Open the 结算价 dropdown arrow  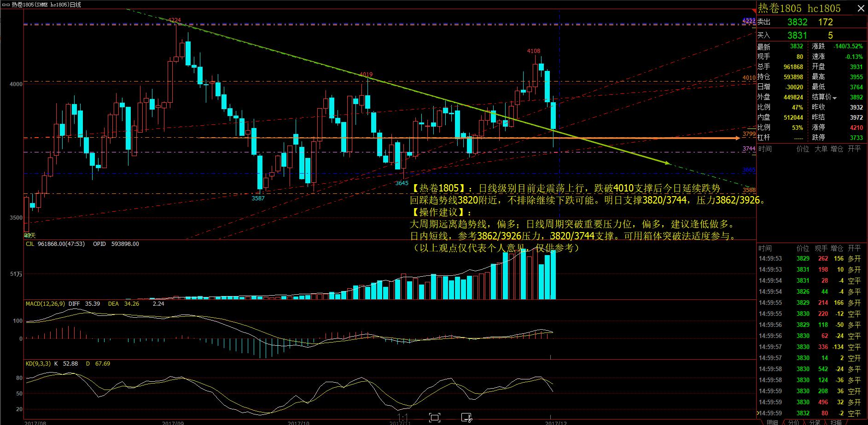[834, 98]
